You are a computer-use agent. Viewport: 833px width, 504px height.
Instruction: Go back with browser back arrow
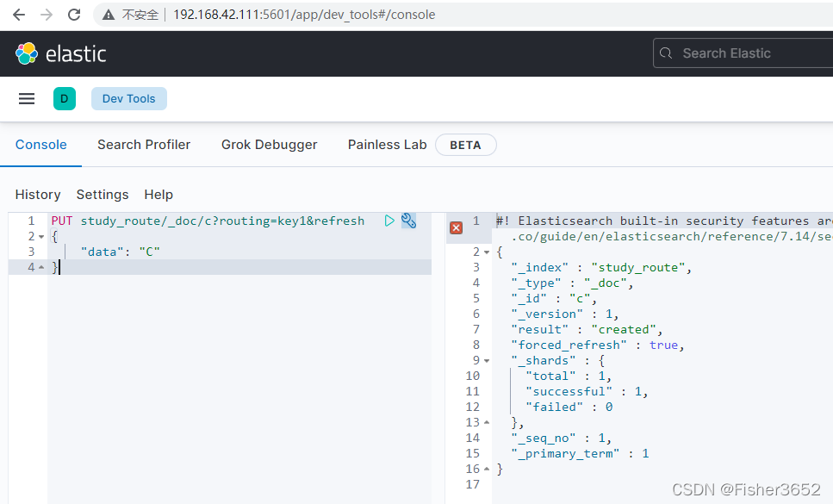(x=19, y=15)
